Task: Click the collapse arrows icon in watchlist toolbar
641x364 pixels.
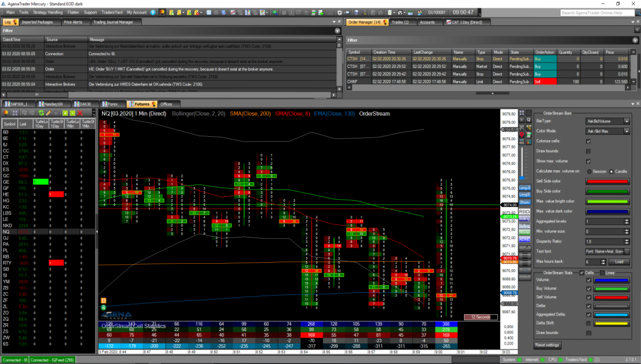Action: pos(15,113)
